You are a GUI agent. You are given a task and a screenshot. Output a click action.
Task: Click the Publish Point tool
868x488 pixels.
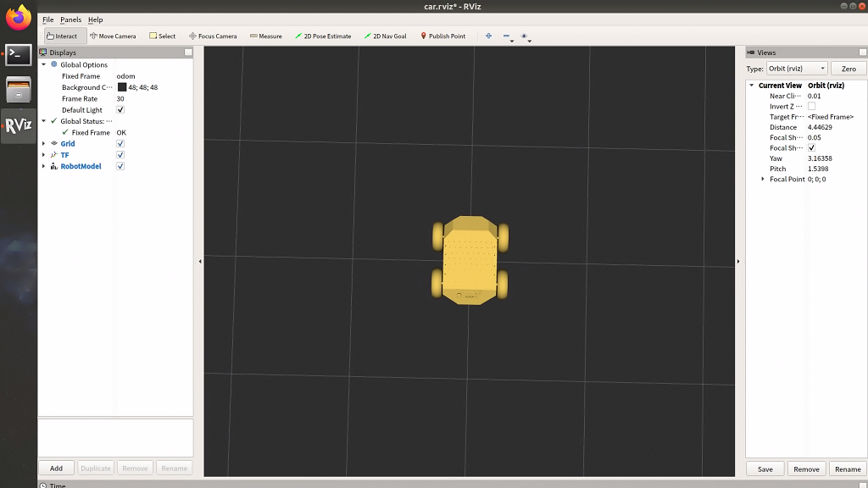click(442, 36)
